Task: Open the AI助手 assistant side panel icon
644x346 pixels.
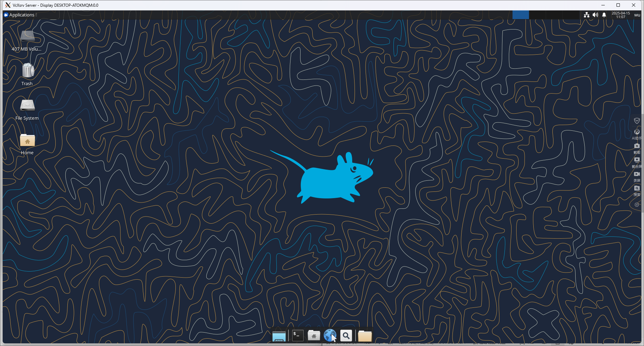Action: tap(637, 134)
